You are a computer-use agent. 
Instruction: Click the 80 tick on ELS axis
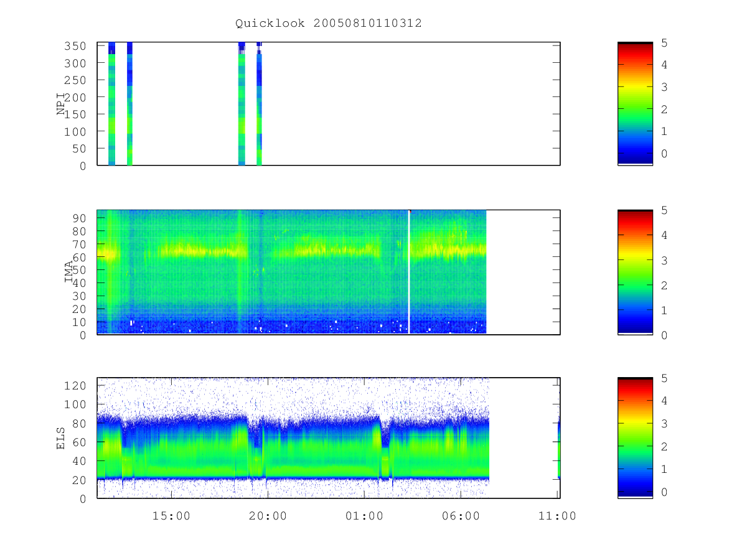point(79,424)
